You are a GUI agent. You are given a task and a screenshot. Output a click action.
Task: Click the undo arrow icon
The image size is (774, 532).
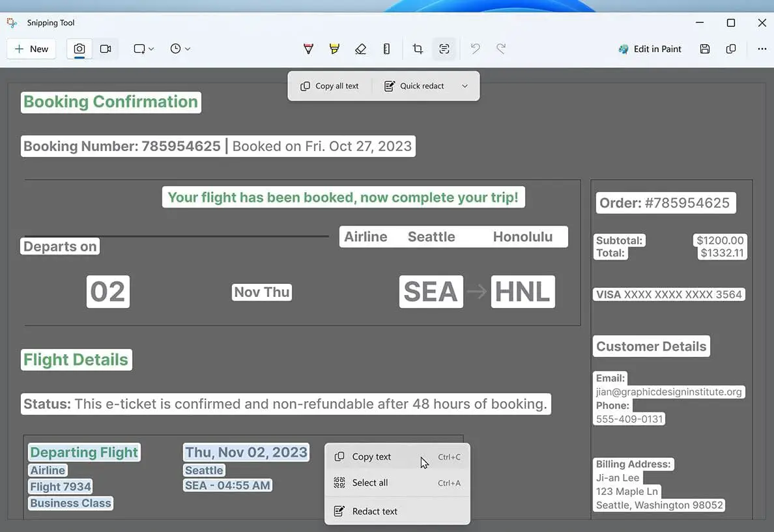(x=475, y=49)
